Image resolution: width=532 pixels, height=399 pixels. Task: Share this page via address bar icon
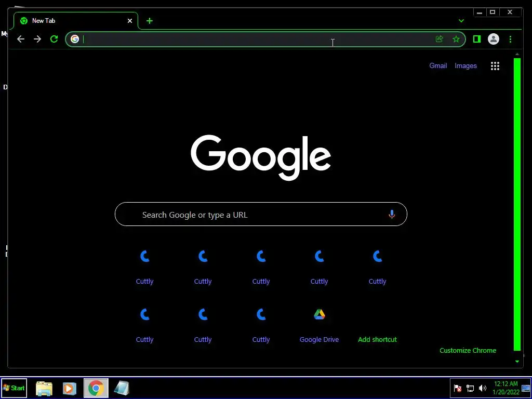(x=440, y=39)
